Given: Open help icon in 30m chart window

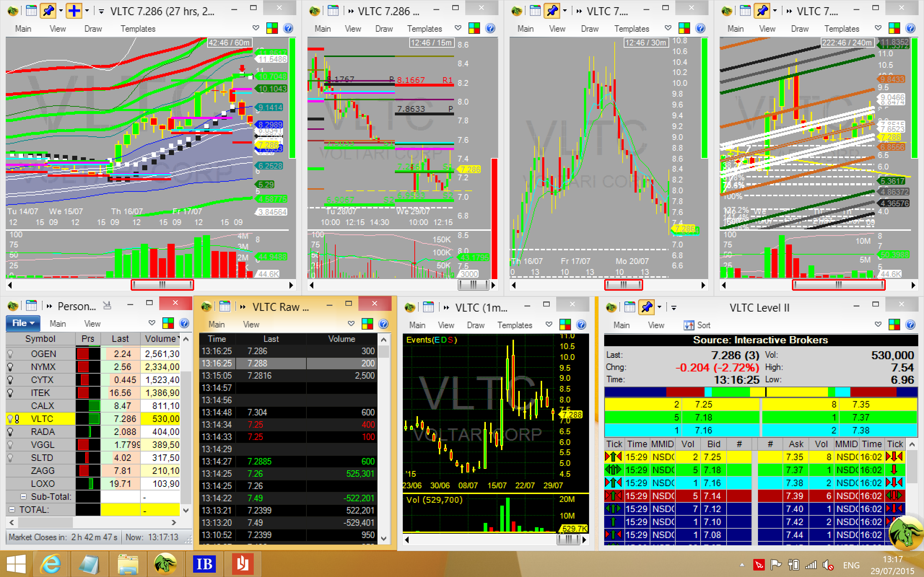Looking at the screenshot, I should tap(700, 28).
